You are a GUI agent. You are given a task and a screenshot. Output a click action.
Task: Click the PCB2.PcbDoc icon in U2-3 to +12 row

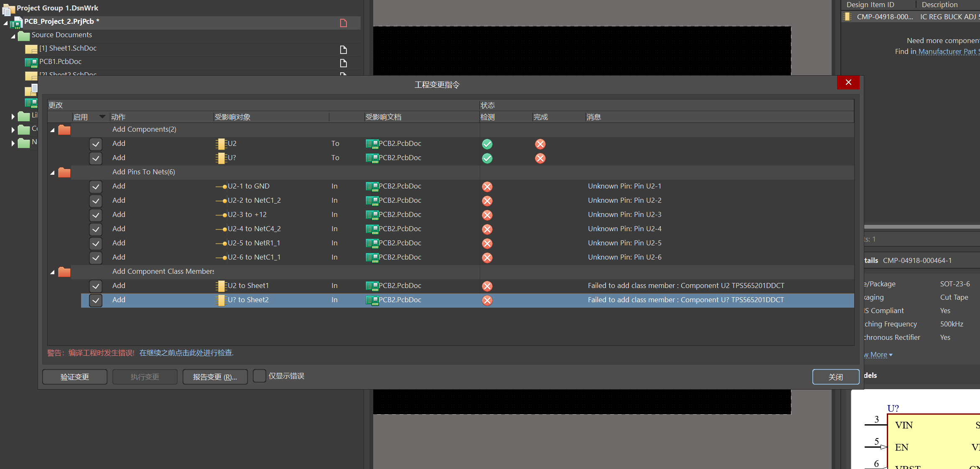point(372,215)
